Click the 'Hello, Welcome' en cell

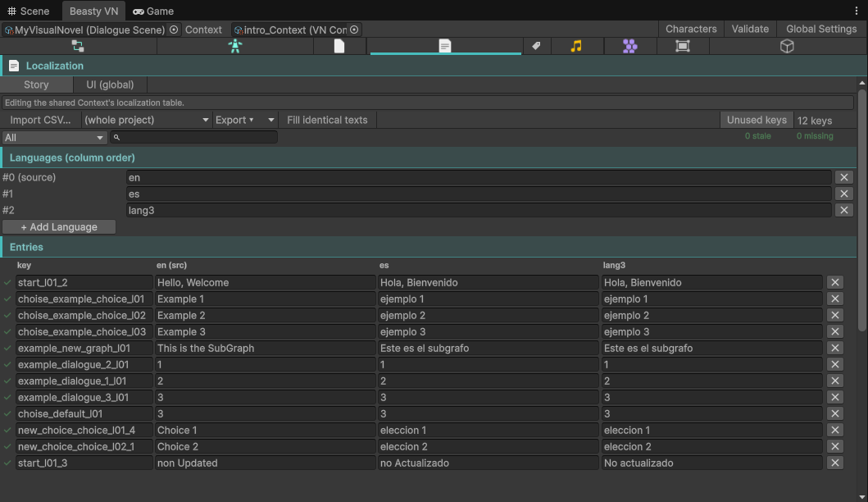(x=266, y=282)
